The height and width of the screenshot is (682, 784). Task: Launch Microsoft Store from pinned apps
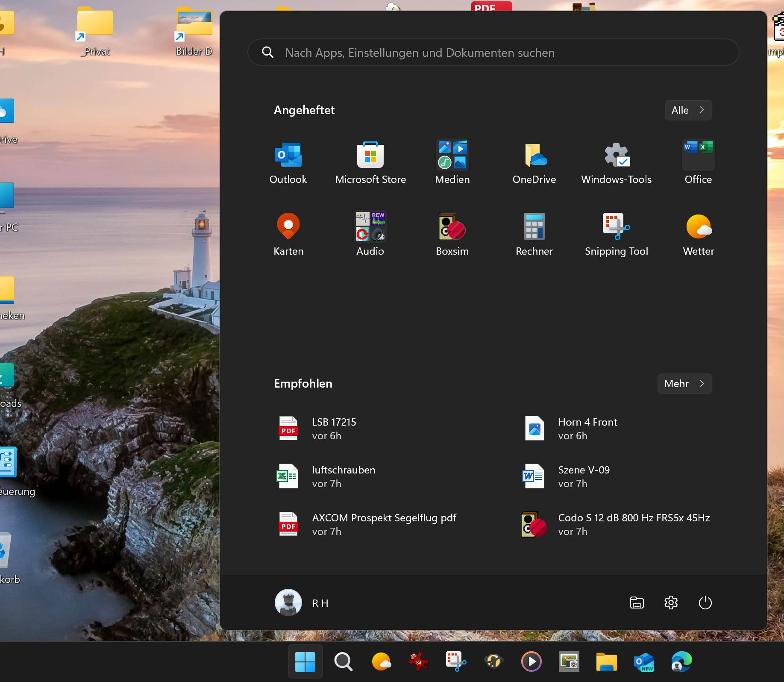(370, 162)
